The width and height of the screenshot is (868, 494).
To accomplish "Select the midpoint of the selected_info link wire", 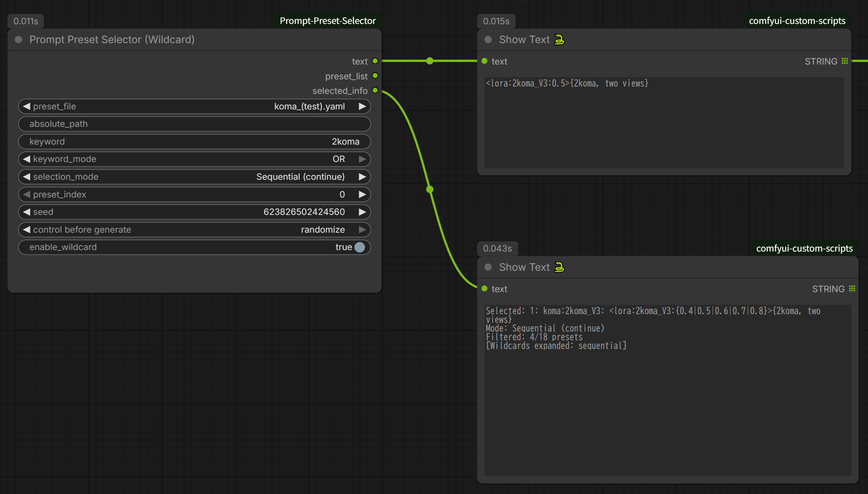I will (x=430, y=189).
